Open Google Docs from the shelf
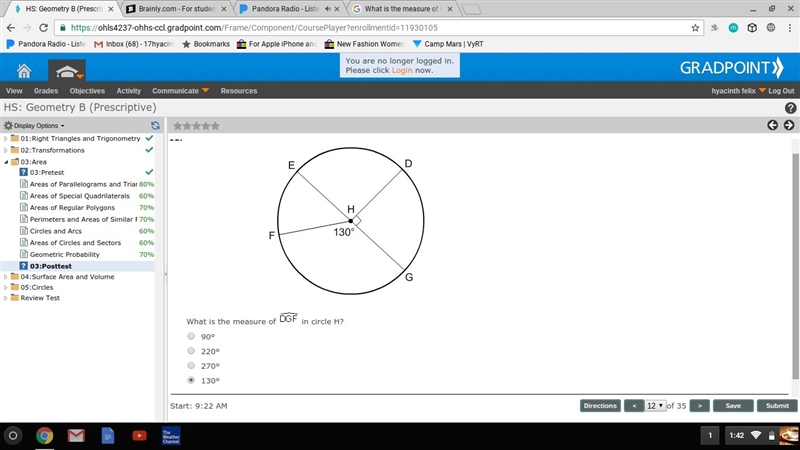The width and height of the screenshot is (800, 450). point(108,436)
